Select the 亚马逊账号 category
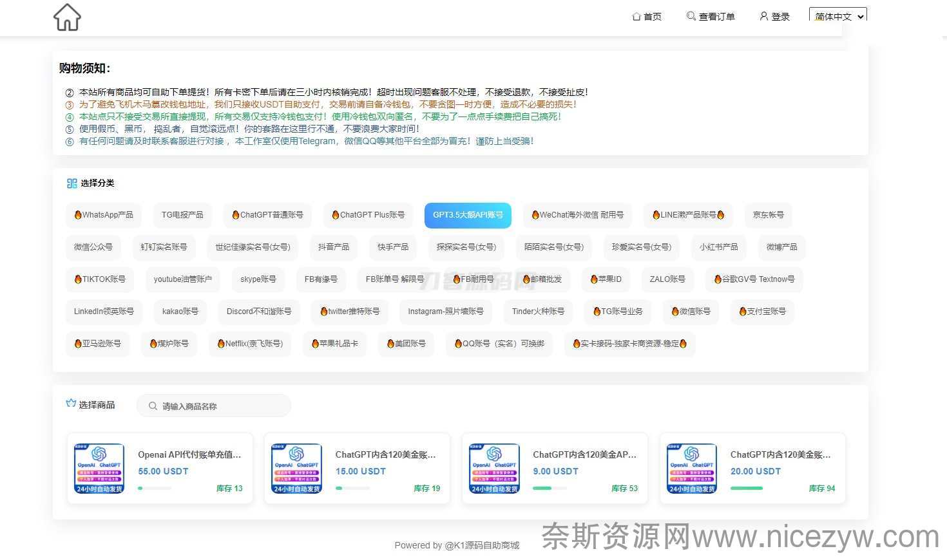 (97, 344)
